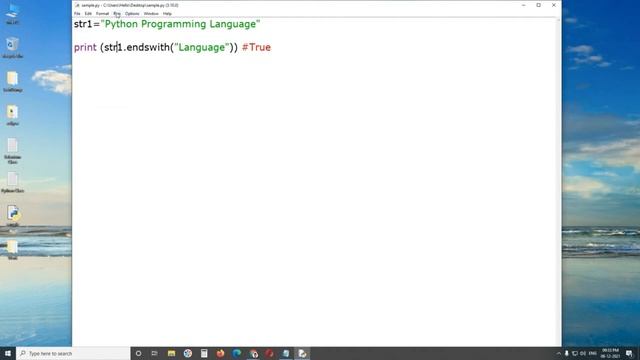This screenshot has width=640, height=360.
Task: Click the taskbar search box
Action: click(x=73, y=353)
